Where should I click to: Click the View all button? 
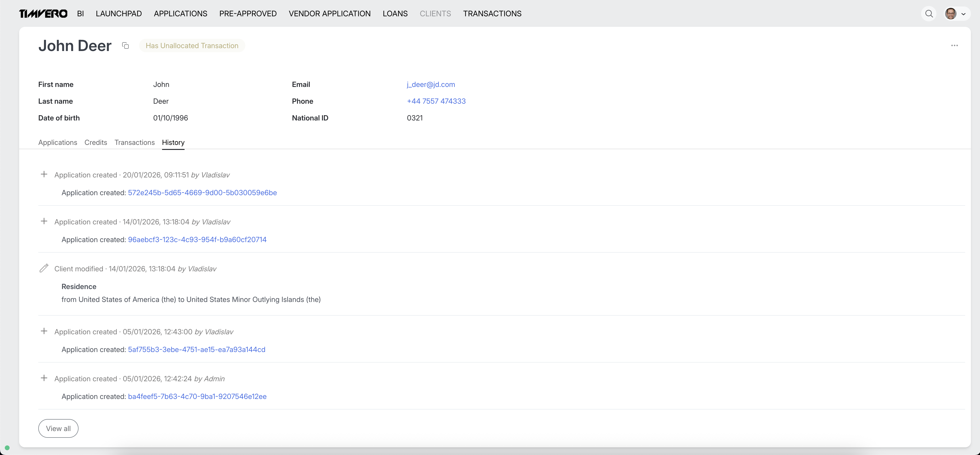[58, 428]
